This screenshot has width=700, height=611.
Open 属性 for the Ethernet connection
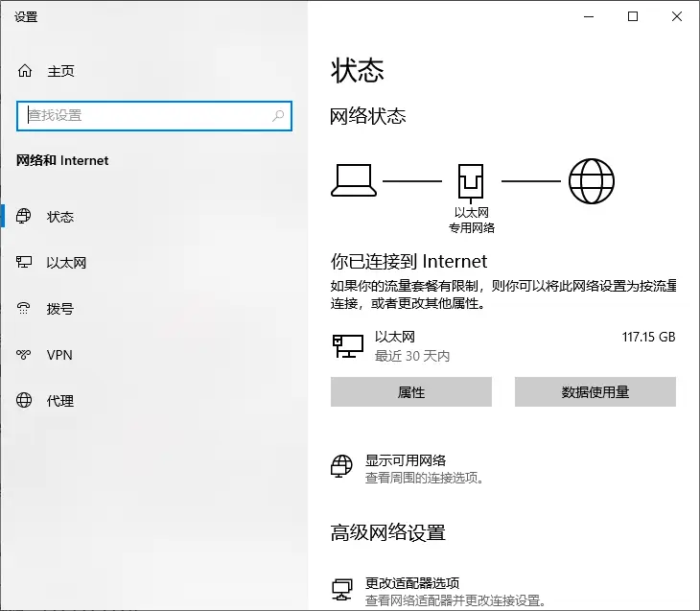pyautogui.click(x=411, y=391)
